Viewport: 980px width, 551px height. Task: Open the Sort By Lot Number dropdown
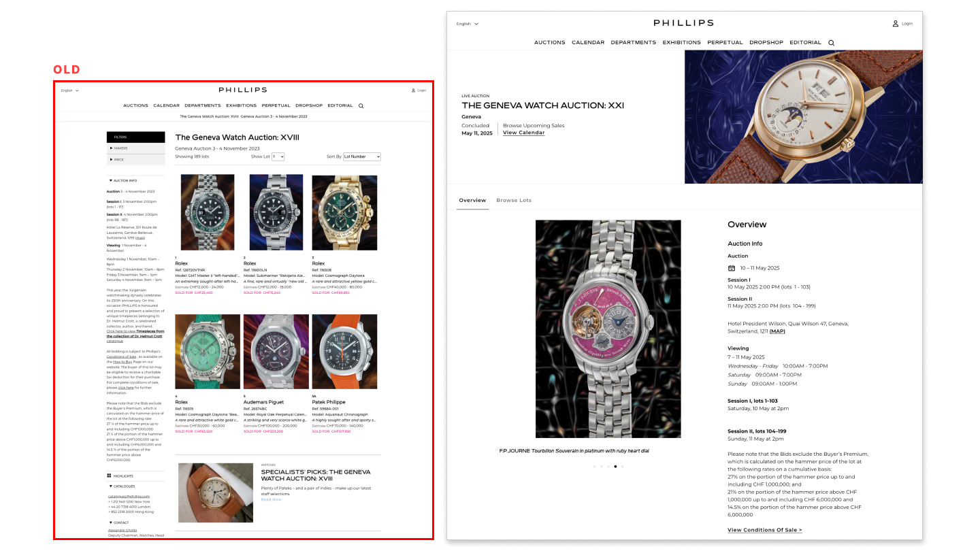(x=361, y=156)
